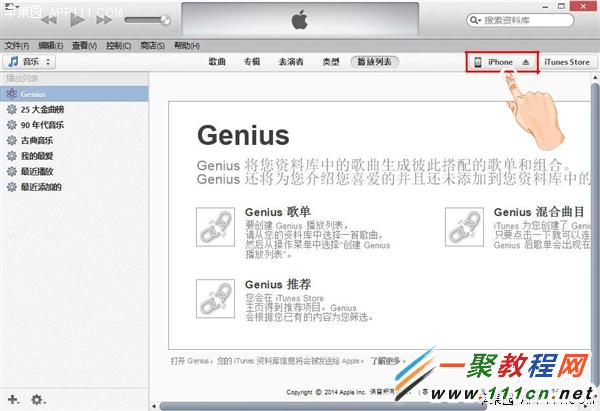Switch to the 表演者 tab
This screenshot has height=411, width=600.
(291, 62)
